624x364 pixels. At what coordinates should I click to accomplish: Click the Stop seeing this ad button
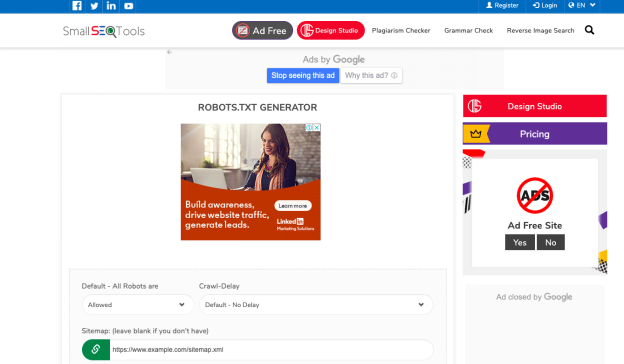pyautogui.click(x=303, y=75)
